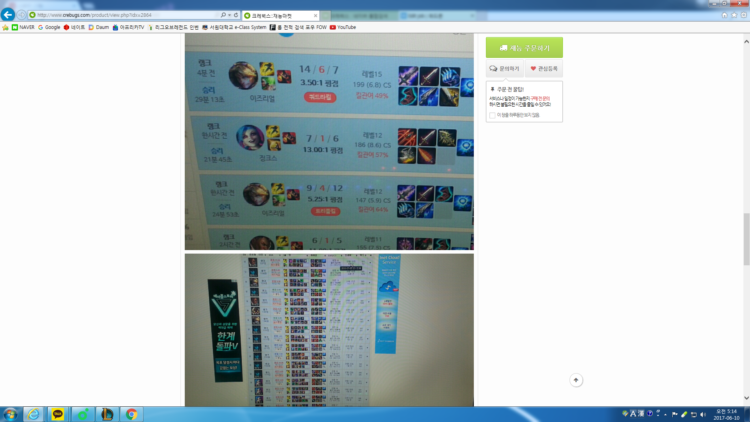Screen dimensions: 750x422
Task: Click the address bar URL field
Action: (x=120, y=15)
